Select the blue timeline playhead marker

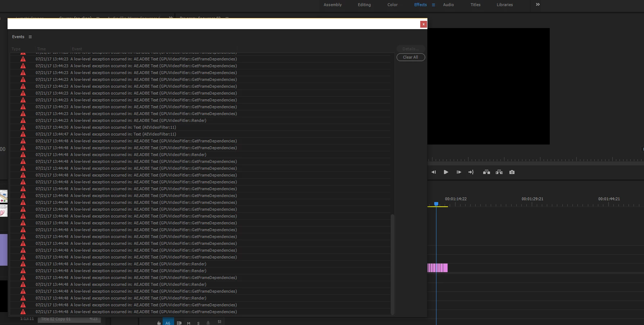click(436, 204)
